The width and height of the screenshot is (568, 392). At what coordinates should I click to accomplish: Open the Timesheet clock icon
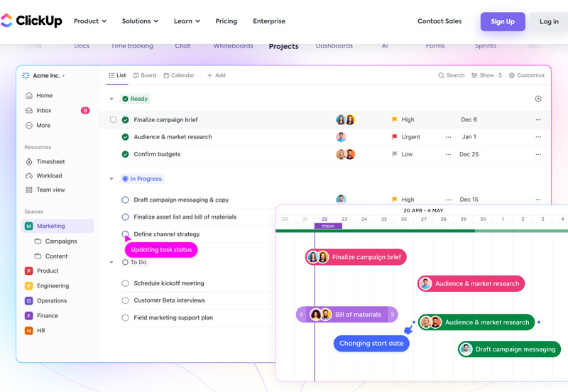[29, 162]
